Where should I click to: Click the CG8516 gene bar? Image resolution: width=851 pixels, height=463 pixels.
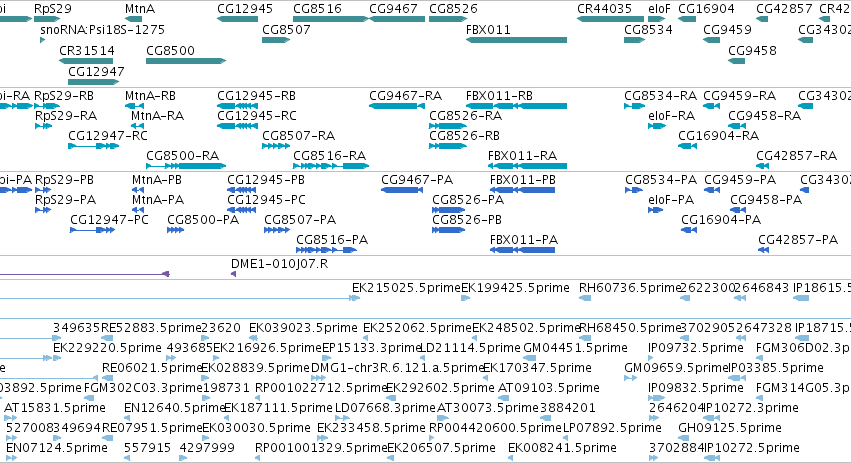coord(331,19)
